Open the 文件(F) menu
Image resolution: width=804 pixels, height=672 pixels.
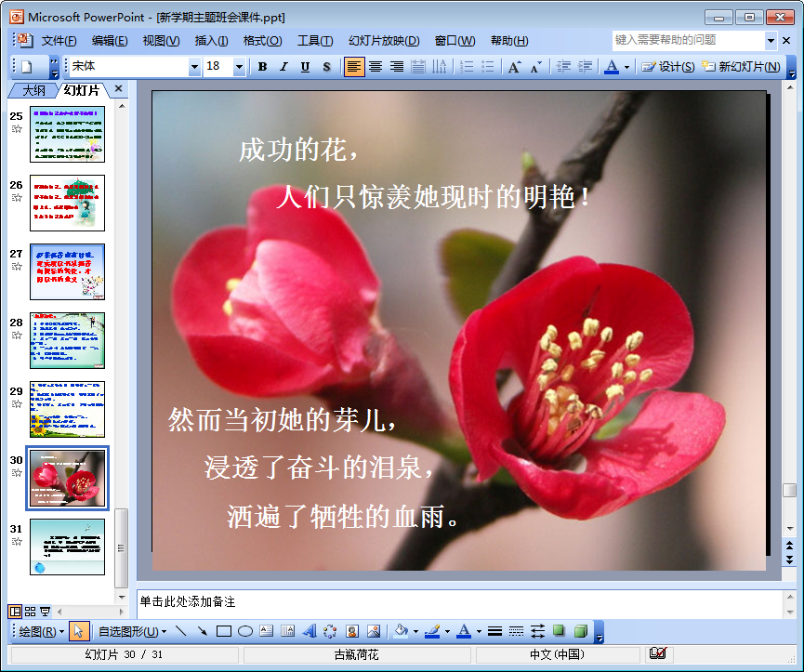pyautogui.click(x=59, y=41)
